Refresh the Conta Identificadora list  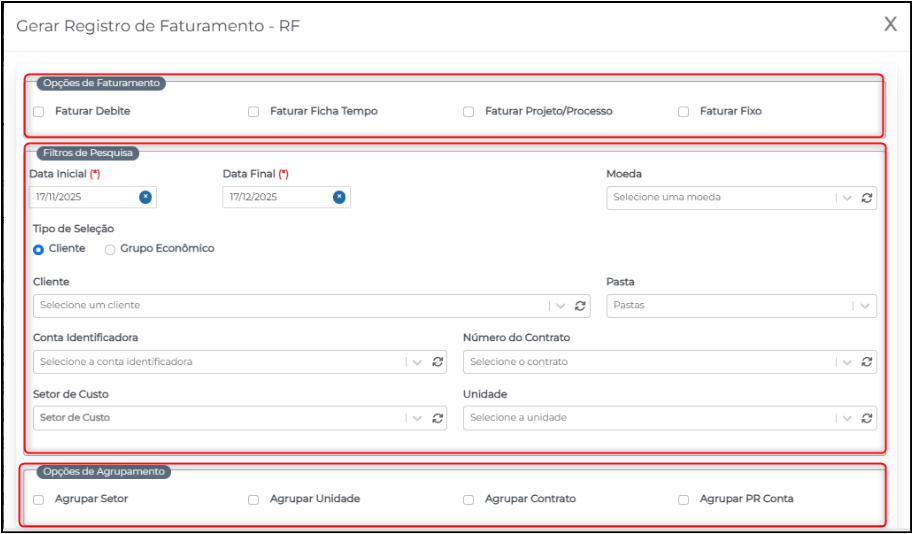click(x=437, y=362)
